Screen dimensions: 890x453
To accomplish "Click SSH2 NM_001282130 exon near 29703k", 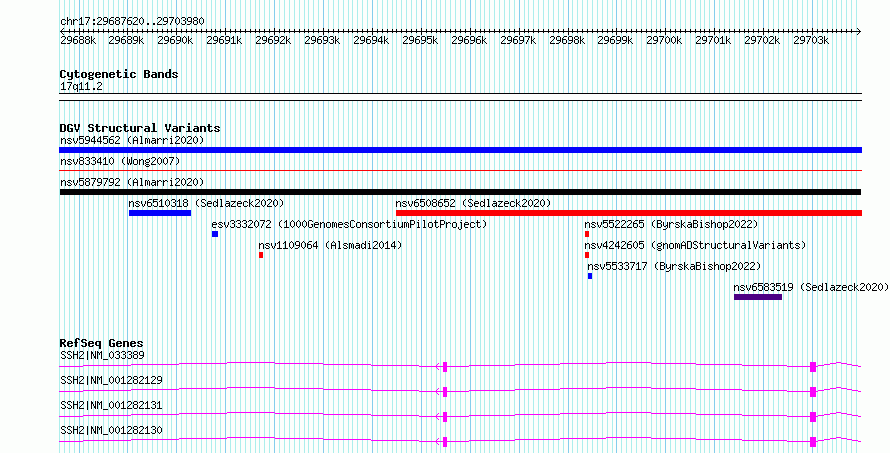I will tap(813, 442).
